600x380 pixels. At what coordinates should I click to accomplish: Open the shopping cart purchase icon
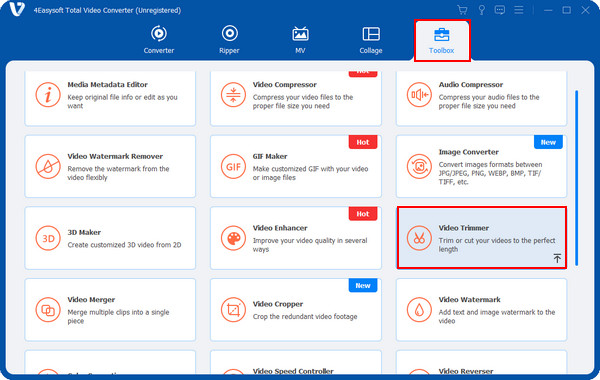coord(462,10)
